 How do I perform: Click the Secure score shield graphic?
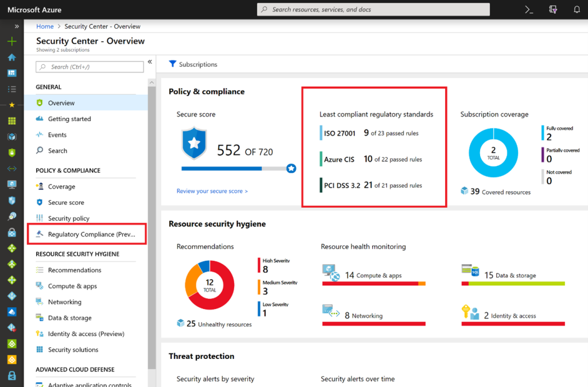(194, 144)
